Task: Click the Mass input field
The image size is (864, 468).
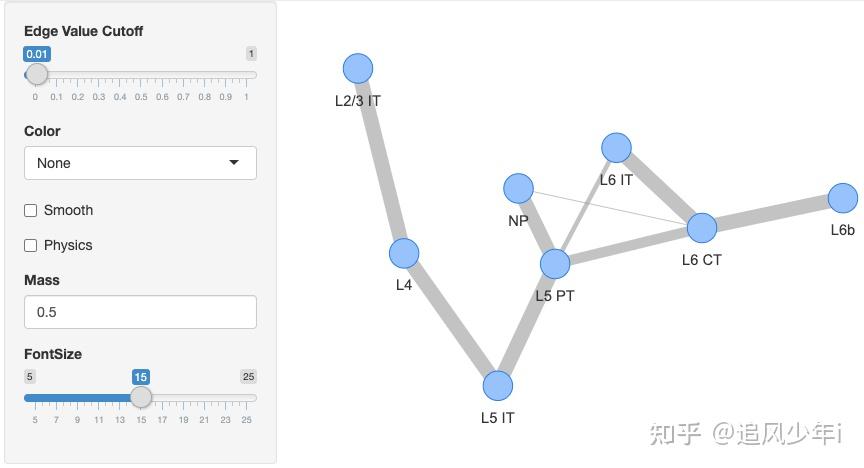Action: [x=140, y=312]
